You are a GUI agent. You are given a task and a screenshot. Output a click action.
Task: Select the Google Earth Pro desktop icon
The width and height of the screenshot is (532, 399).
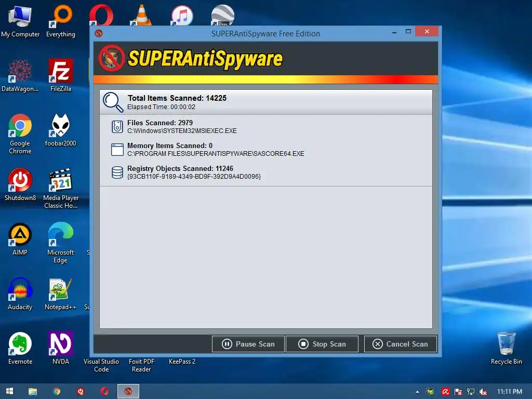pos(222,16)
